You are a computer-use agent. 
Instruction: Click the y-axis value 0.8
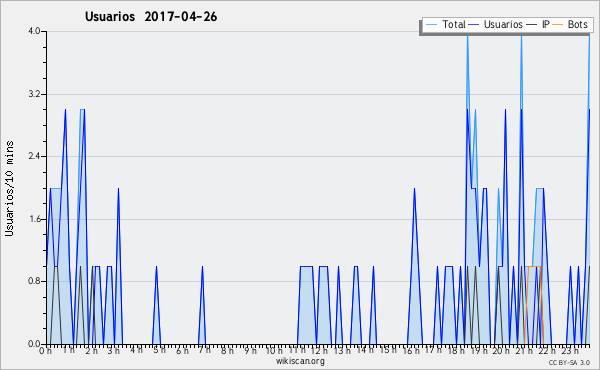click(34, 282)
